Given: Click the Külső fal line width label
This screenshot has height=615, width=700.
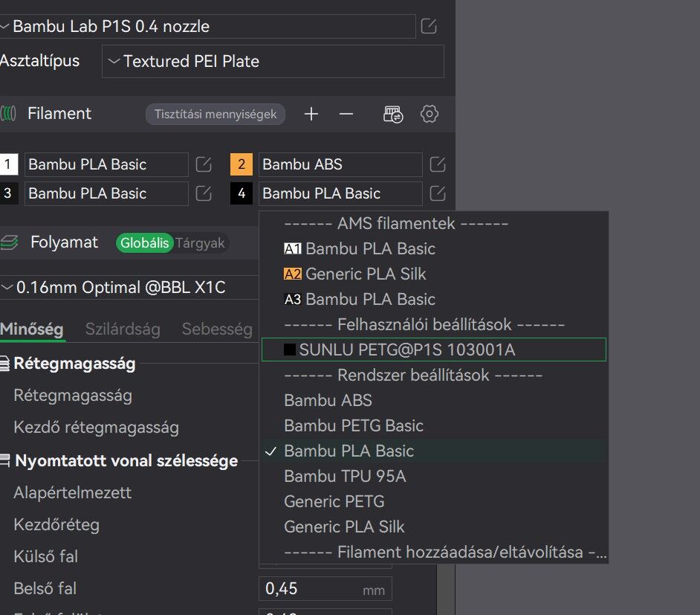Looking at the screenshot, I should tap(45, 556).
